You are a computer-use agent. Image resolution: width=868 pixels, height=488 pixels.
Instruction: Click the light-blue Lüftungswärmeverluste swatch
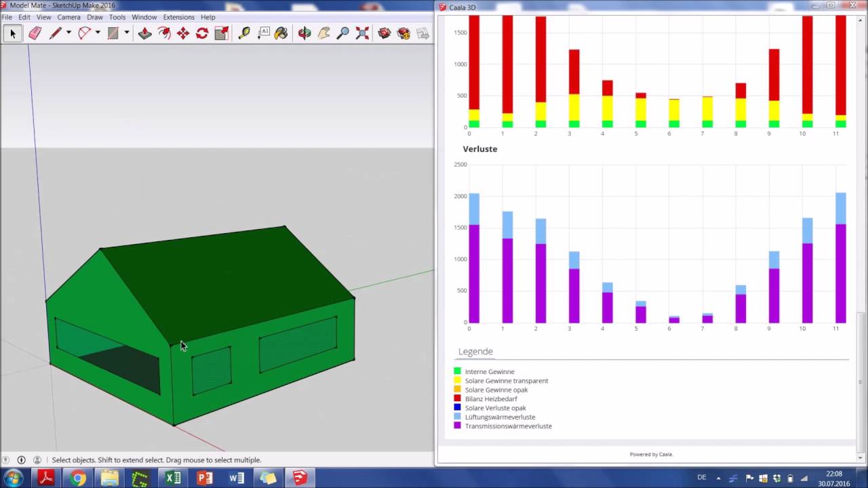(457, 417)
